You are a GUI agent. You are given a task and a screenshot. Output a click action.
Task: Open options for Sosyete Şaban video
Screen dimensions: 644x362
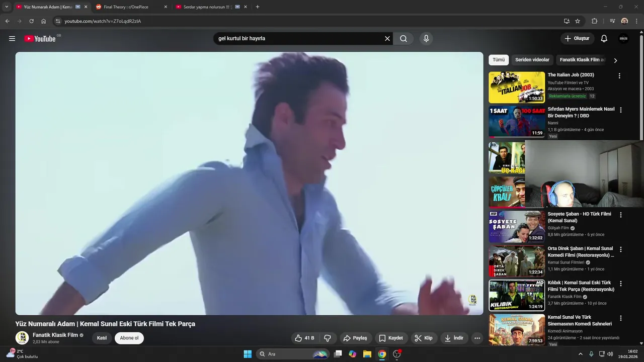620,215
